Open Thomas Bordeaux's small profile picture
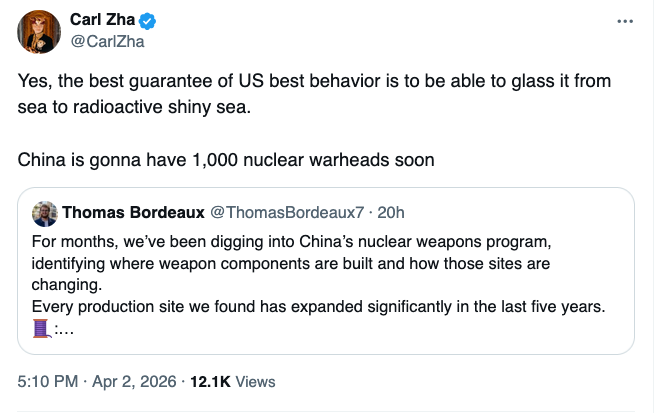Viewport: 657px width, 413px height. pyautogui.click(x=44, y=213)
